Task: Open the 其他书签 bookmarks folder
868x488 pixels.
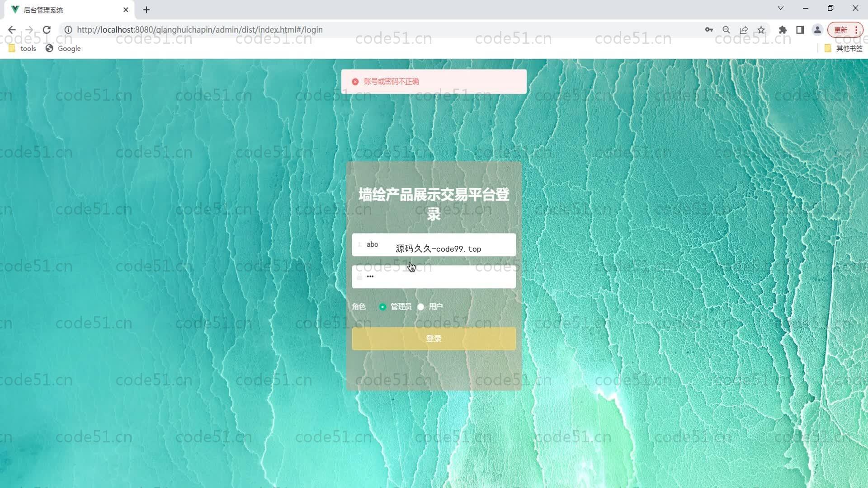Action: point(844,48)
